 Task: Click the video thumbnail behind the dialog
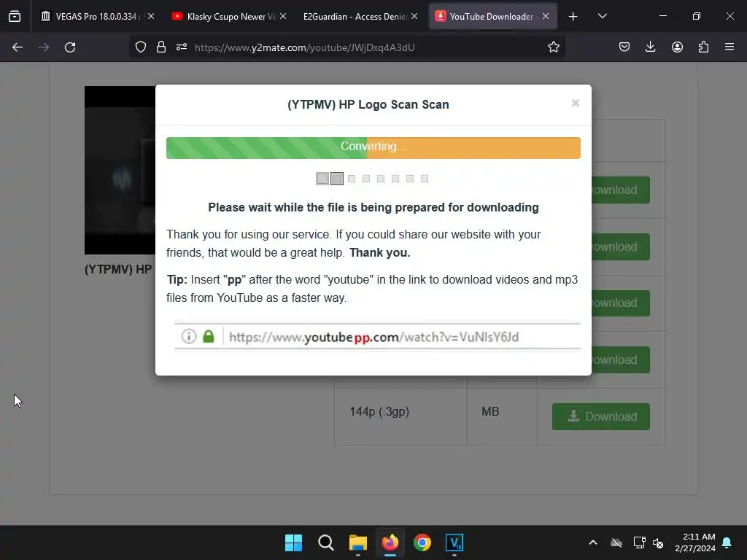tap(120, 170)
